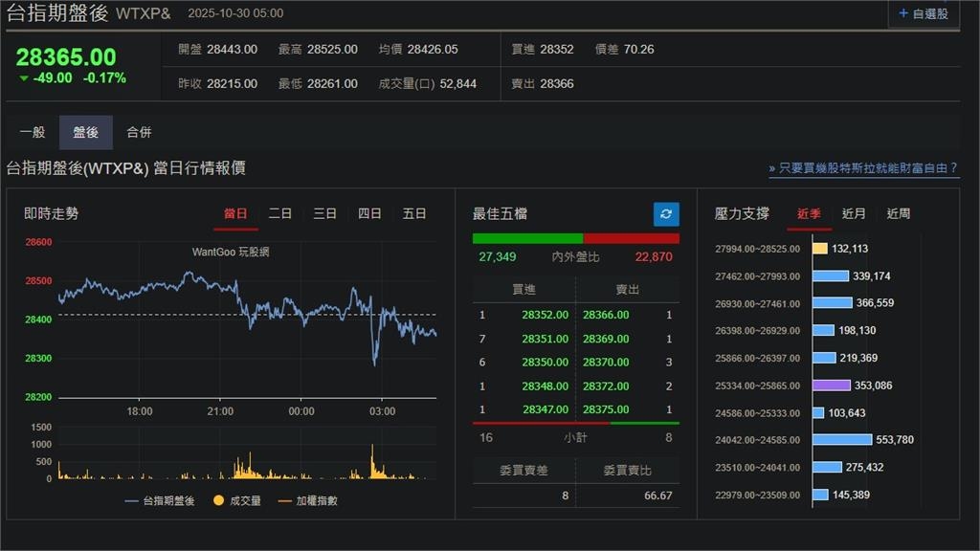The width and height of the screenshot is (980, 551).
Task: Switch pressure support to 近週 view
Action: tap(898, 213)
